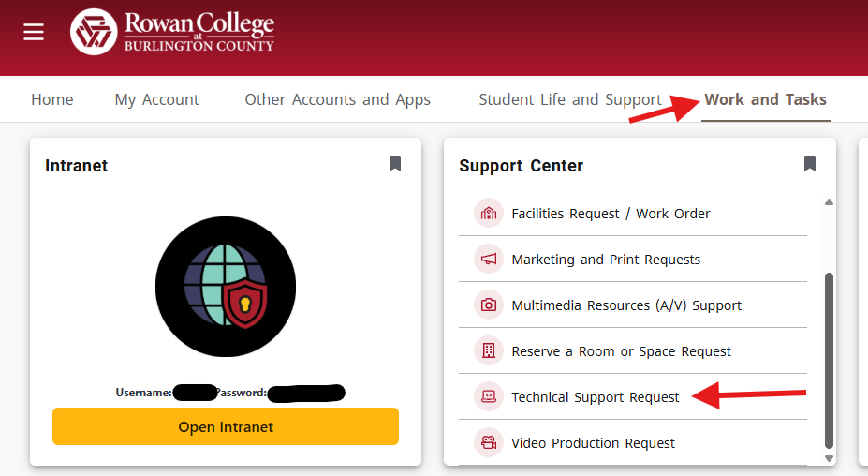Click the Support Center scrollbar thumb
This screenshot has height=476, width=868.
click(x=829, y=360)
